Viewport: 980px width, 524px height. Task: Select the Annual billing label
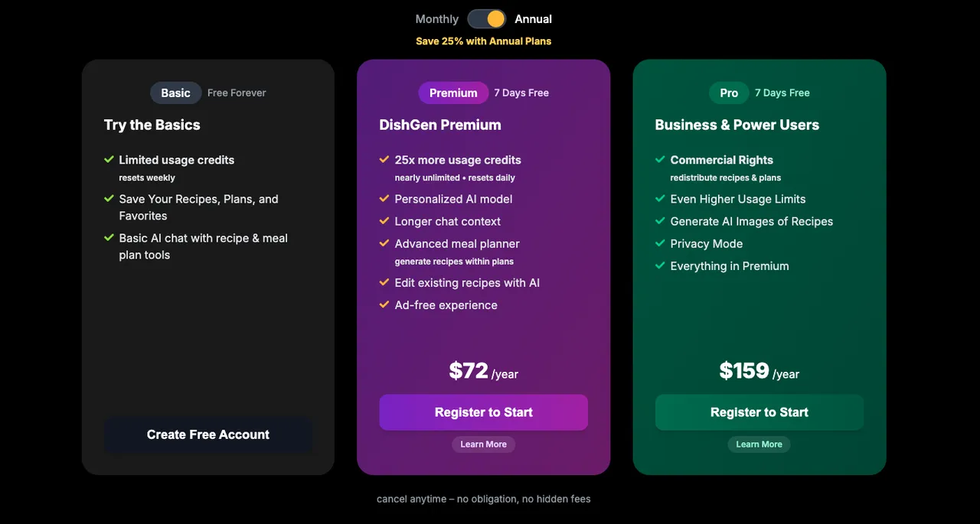[x=533, y=19]
